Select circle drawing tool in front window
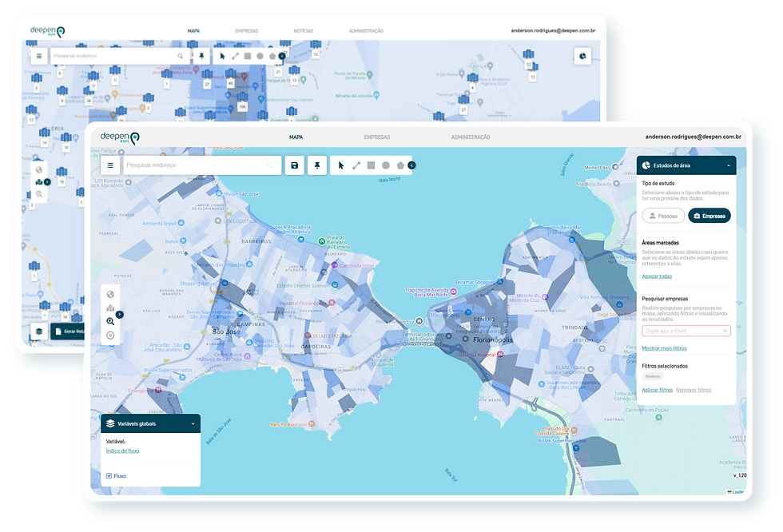Viewport: 783px width, 532px height. (x=385, y=165)
